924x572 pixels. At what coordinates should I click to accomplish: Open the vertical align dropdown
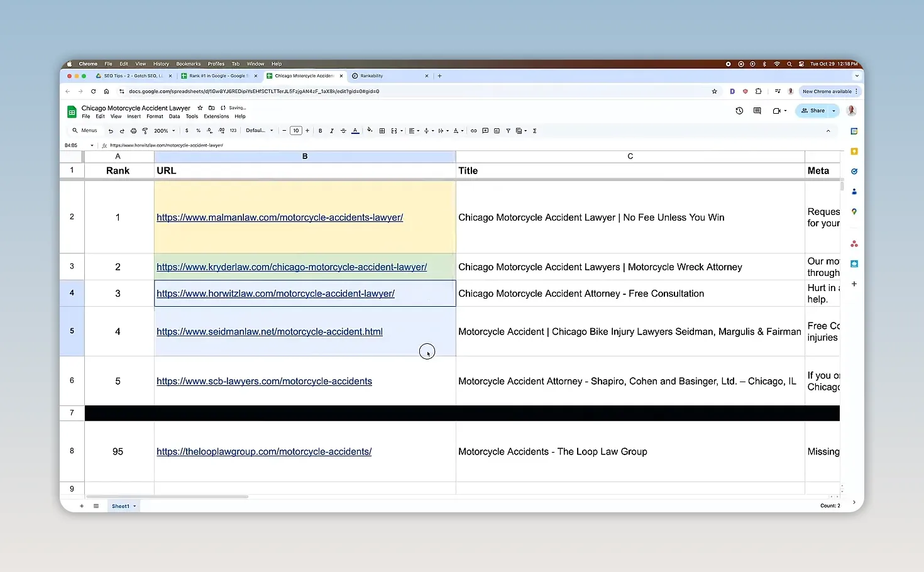click(x=429, y=131)
